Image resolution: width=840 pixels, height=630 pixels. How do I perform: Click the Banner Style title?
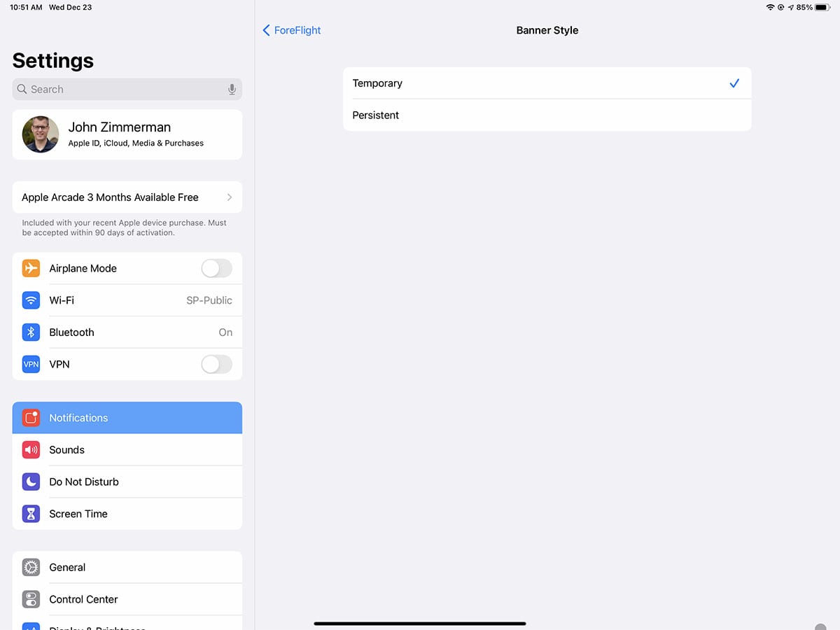[x=547, y=30]
